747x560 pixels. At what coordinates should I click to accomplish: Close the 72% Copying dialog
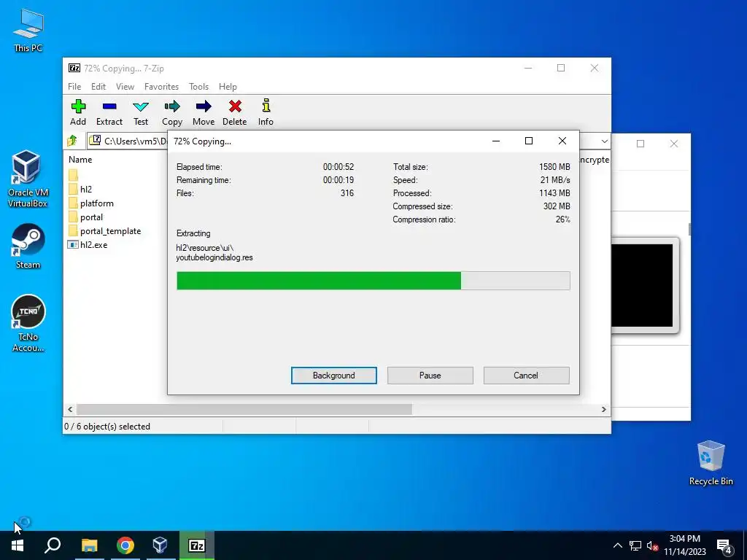[x=562, y=141]
